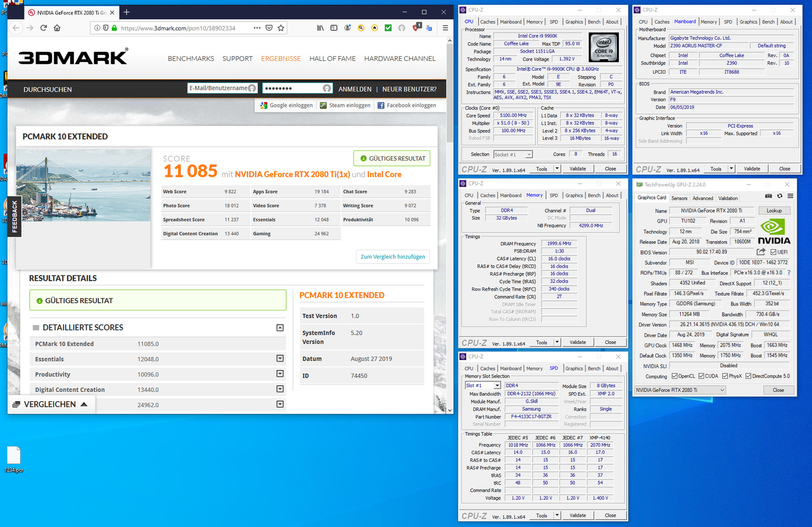
Task: Open Bench tab in CPU-Z Memory window
Action: (x=594, y=195)
